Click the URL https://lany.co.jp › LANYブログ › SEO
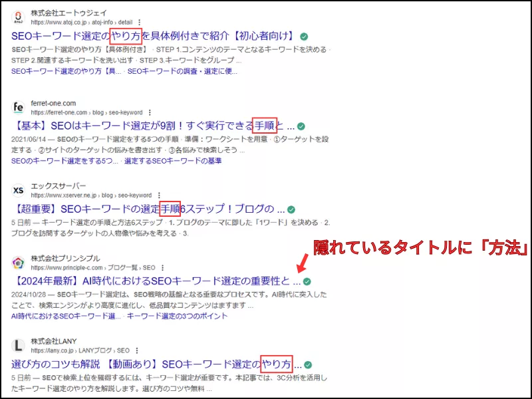This screenshot has width=532, height=399. pos(80,350)
